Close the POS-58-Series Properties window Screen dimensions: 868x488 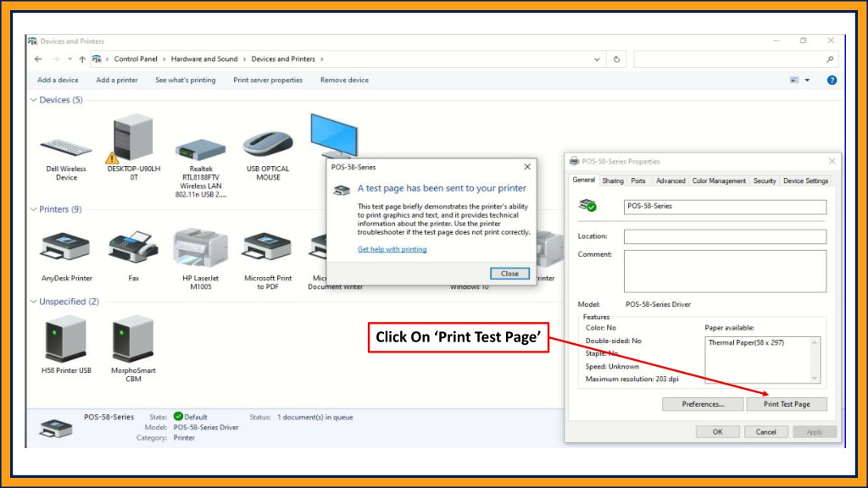tap(832, 162)
